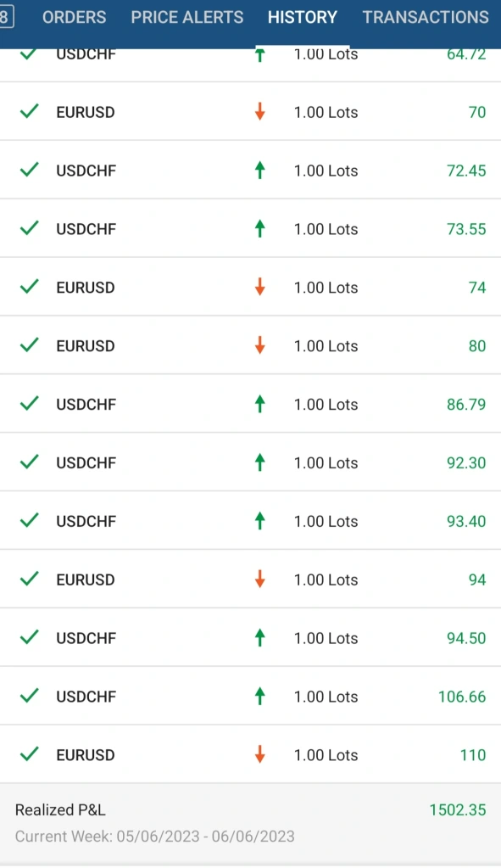501x868 pixels.
Task: Click the red sell arrow on the 74 row
Action: (259, 287)
